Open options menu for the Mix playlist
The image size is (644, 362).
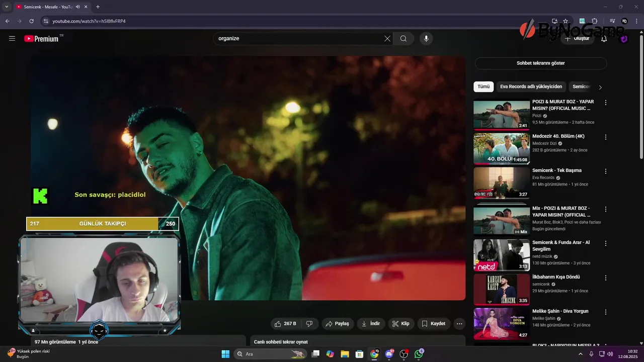coord(606,209)
